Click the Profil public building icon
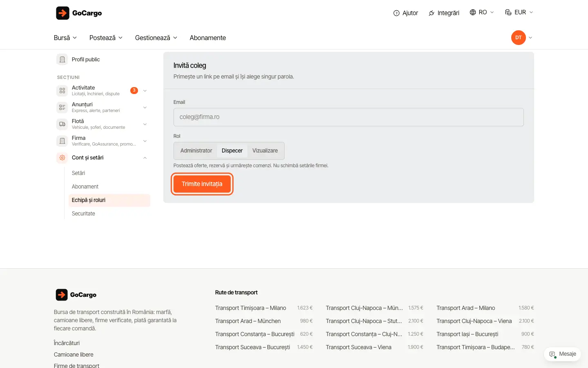The image size is (588, 368). 62,60
